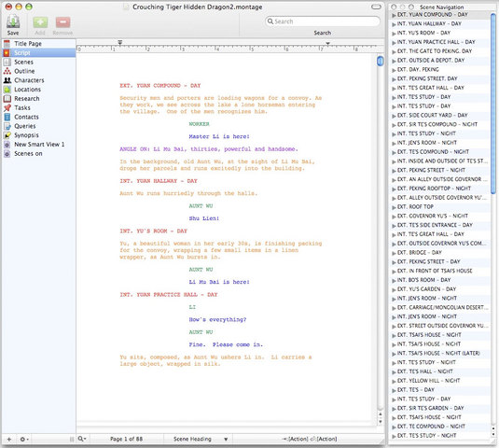Click the Save toolbar icon
Screen dimensions: 499x448
click(13, 21)
